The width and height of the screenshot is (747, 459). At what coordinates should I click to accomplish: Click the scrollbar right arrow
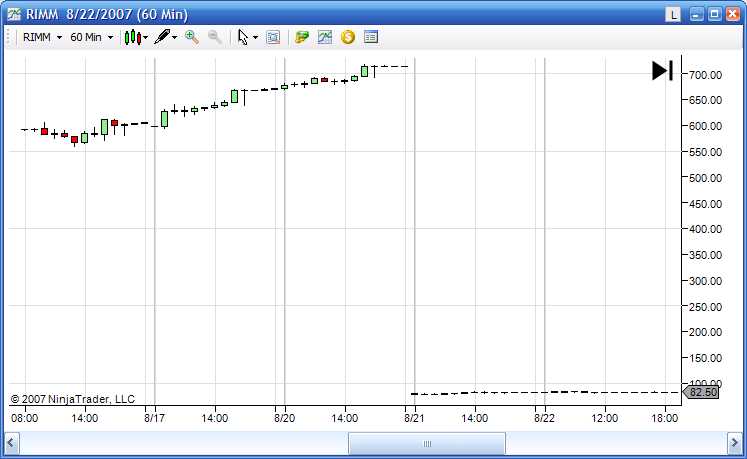[x=735, y=444]
